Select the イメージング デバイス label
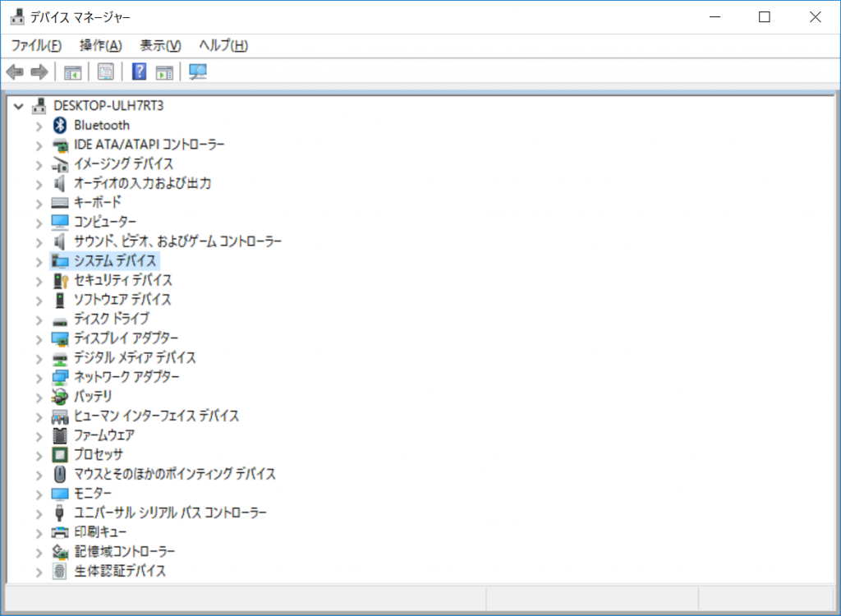The height and width of the screenshot is (616, 841). (x=124, y=163)
